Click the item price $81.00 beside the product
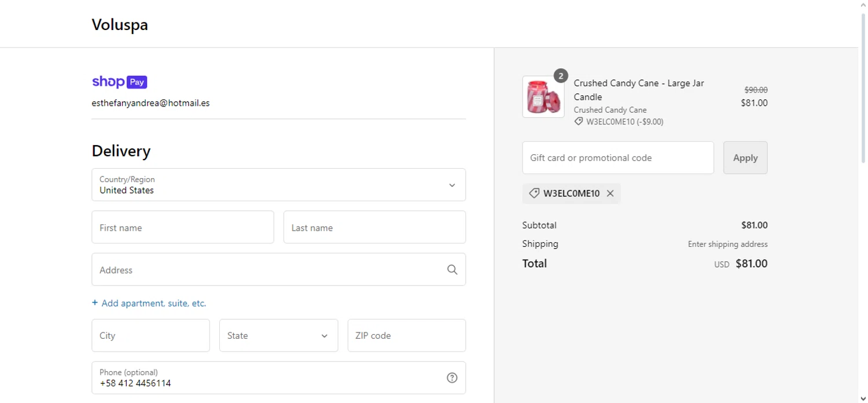 [x=754, y=103]
